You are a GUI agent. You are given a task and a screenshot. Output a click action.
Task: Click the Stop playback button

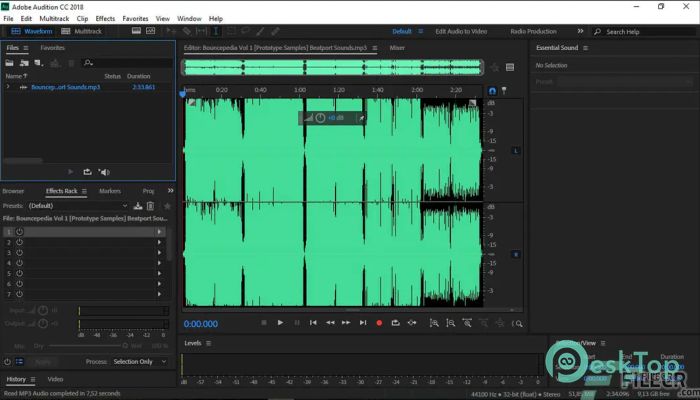pos(264,322)
